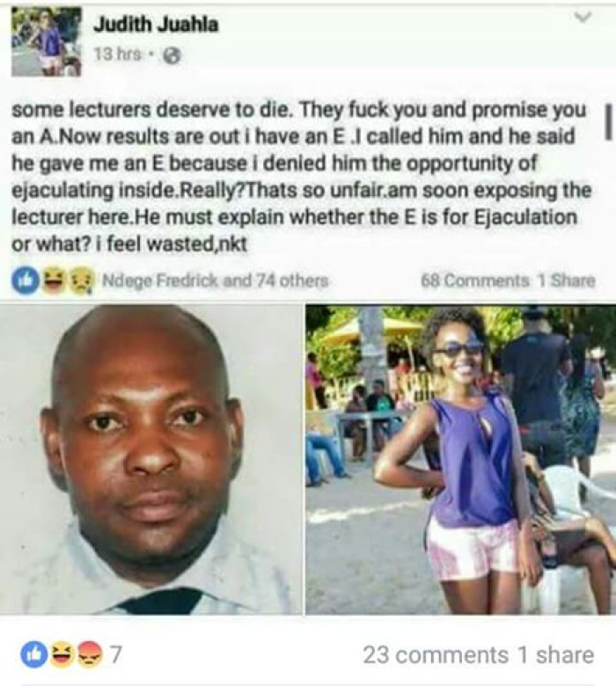Click the poster's profile picture thumbnail
Screen dimensions: 616x686
pyautogui.click(x=47, y=42)
